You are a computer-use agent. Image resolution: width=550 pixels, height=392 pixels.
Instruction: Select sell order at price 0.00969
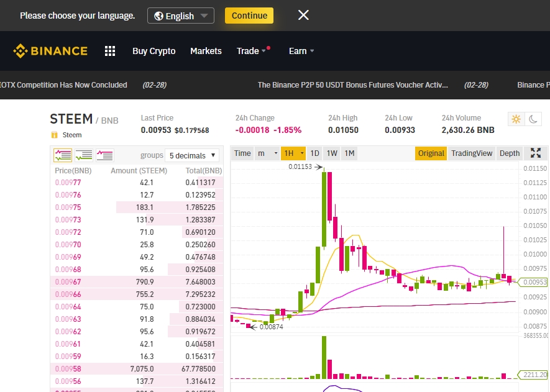pos(137,257)
